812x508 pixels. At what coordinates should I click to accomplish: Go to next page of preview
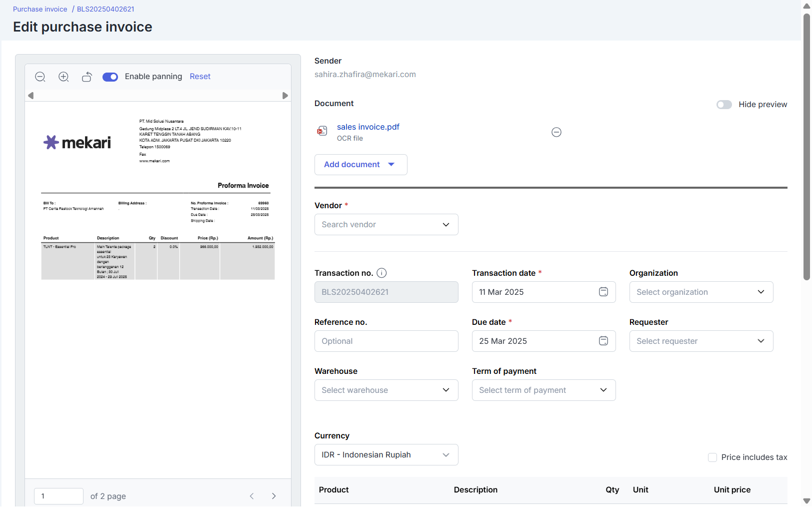pyautogui.click(x=274, y=496)
